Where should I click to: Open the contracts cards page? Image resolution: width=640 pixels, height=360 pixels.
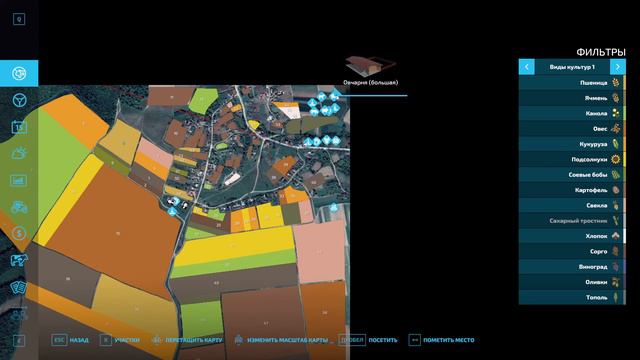(19, 287)
